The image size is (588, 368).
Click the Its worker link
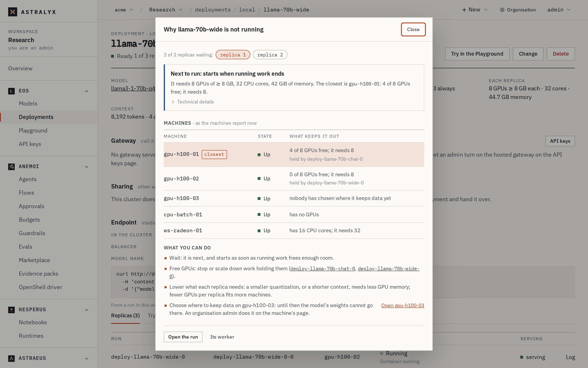222,337
